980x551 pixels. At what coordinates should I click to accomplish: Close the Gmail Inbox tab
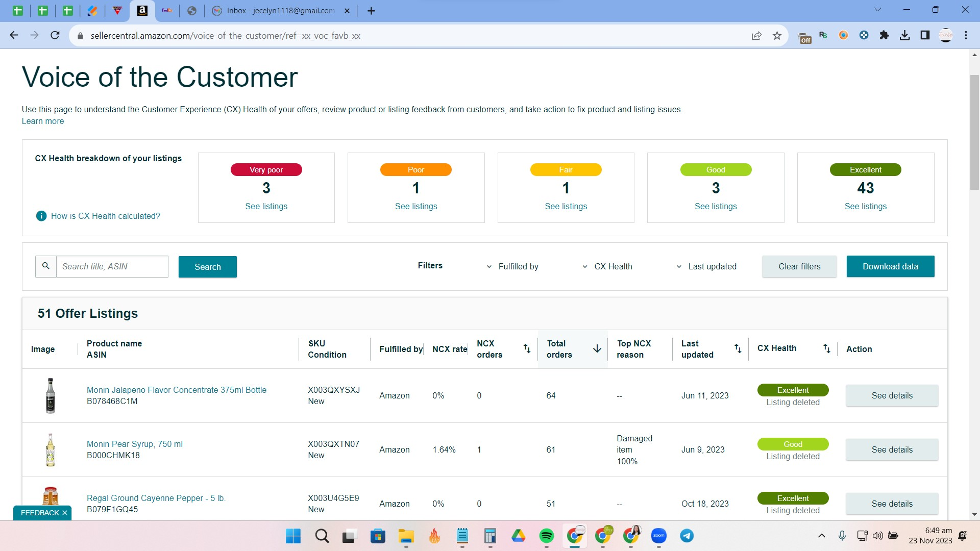[347, 11]
